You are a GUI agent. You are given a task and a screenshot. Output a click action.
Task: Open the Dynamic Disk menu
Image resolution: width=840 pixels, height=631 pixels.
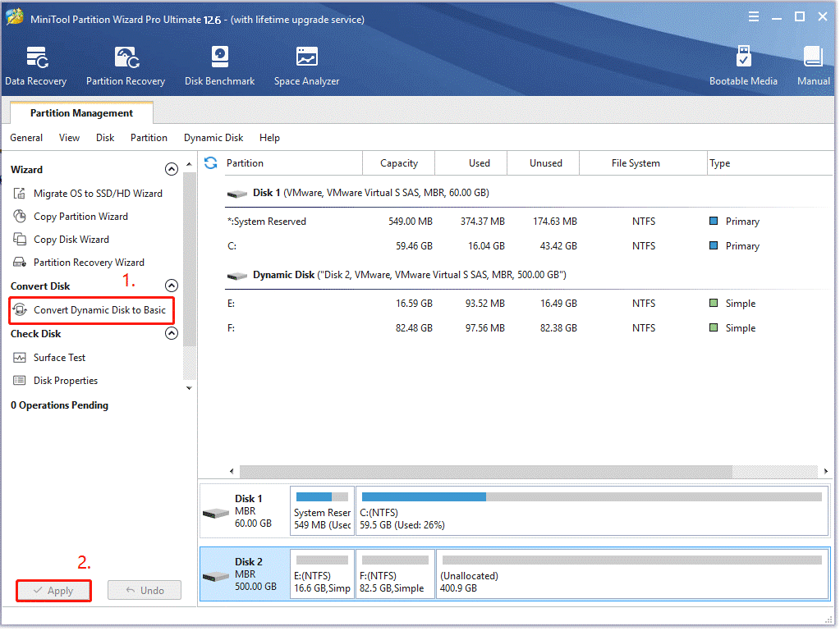[x=213, y=138]
